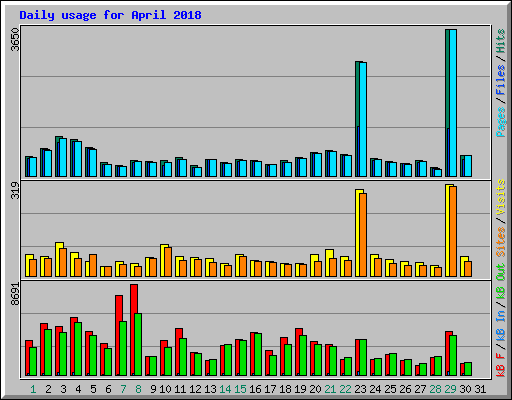Viewport: 512px width, 400px height.
Task: Click the 3650 axis maximum value
Action: 15,39
